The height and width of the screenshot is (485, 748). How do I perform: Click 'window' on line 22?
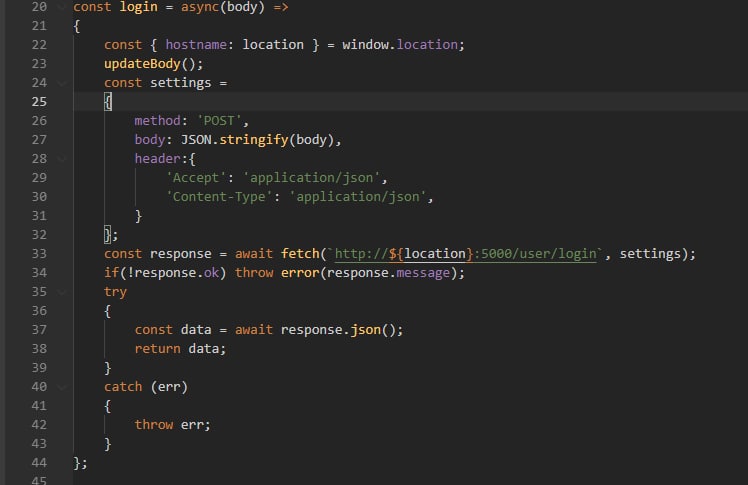tap(365, 45)
